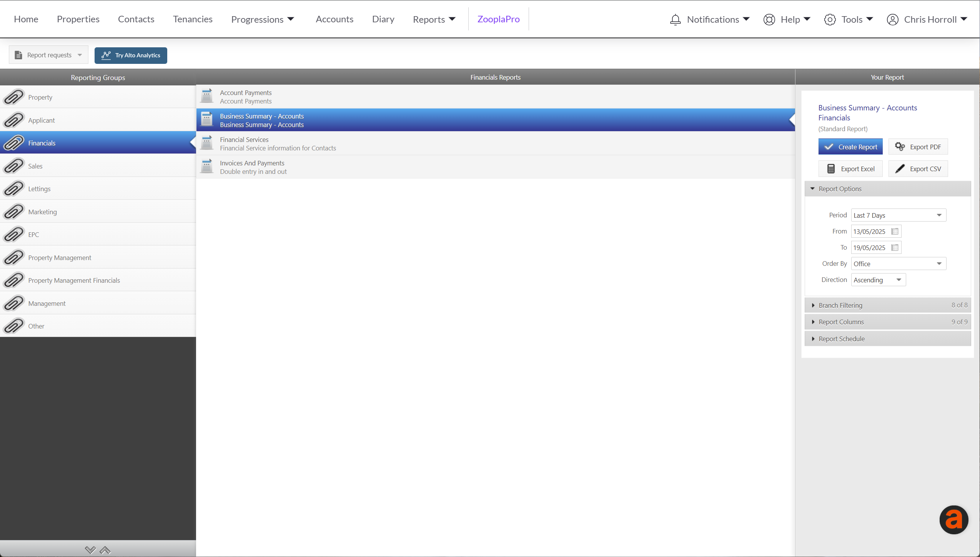The height and width of the screenshot is (557, 980).
Task: Expand the Report Columns section
Action: pos(887,322)
